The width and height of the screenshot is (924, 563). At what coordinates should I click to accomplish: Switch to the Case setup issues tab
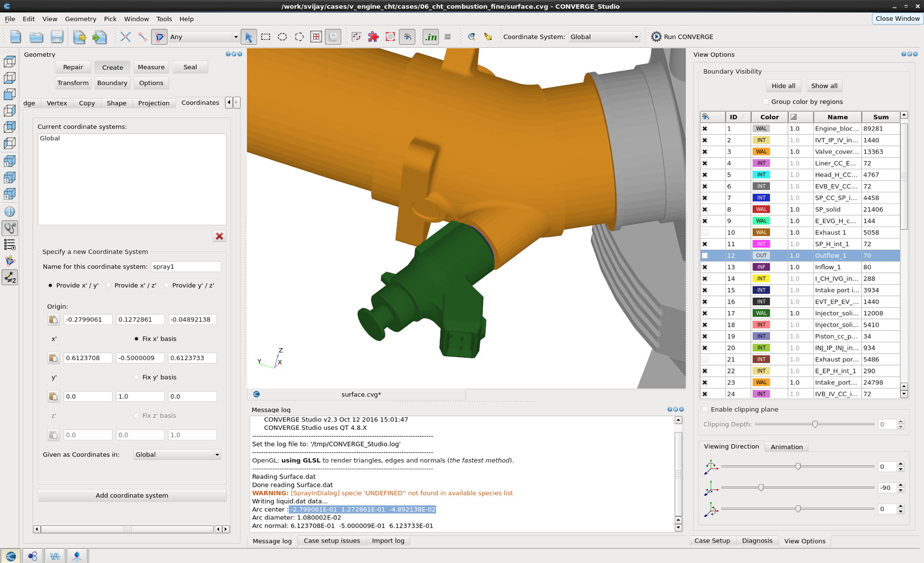(331, 540)
